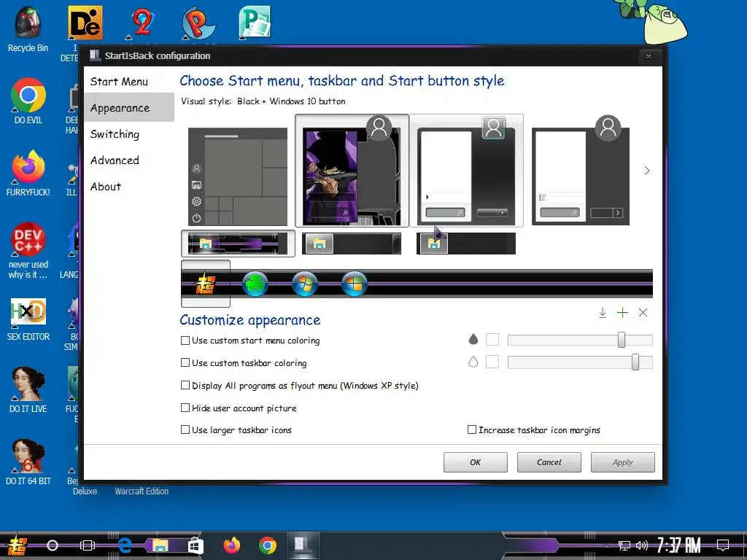Open the start menu color swatch

pyautogui.click(x=492, y=340)
